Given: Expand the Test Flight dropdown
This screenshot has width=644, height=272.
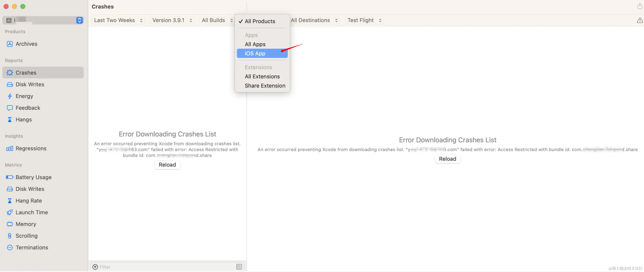Looking at the screenshot, I should point(364,20).
